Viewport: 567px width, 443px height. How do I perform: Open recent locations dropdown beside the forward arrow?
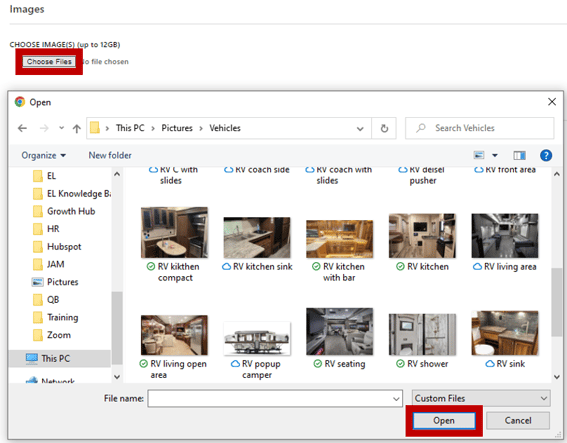[x=61, y=128]
